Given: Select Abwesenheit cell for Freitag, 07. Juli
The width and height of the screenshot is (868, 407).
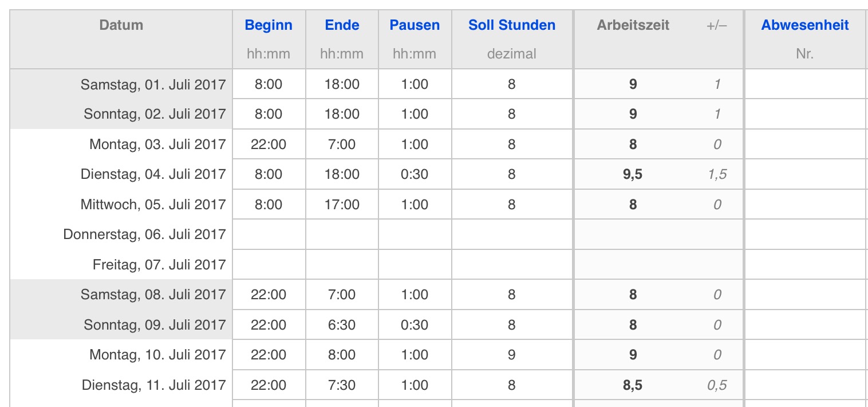Looking at the screenshot, I should [x=805, y=265].
